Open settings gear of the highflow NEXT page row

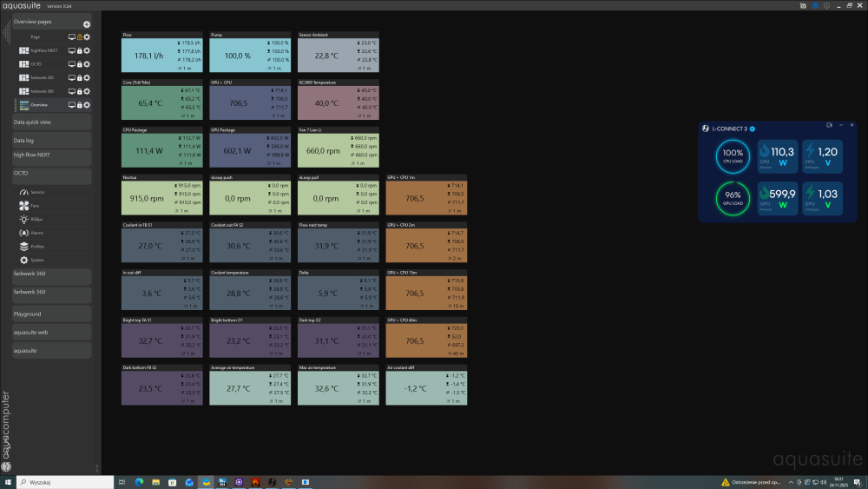point(87,50)
